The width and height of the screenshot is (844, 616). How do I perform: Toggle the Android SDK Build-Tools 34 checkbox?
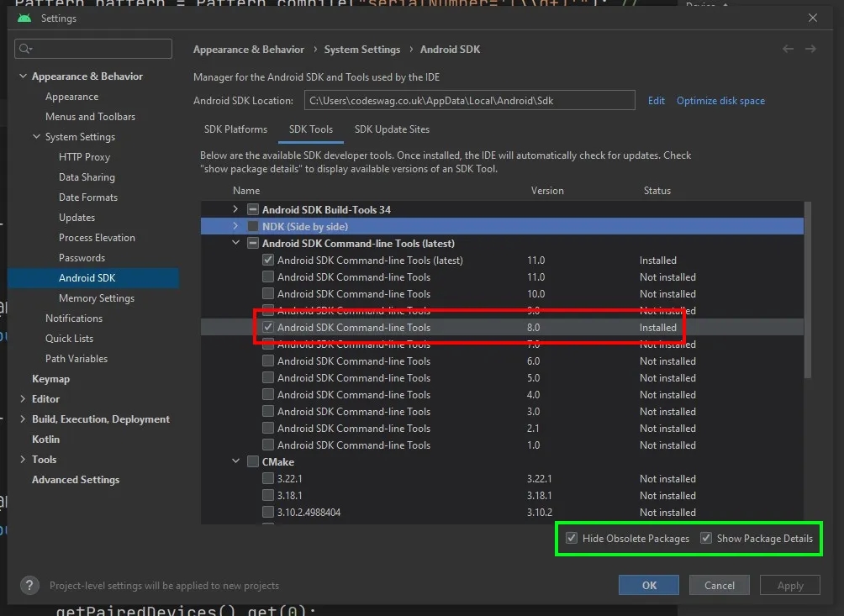(x=253, y=209)
